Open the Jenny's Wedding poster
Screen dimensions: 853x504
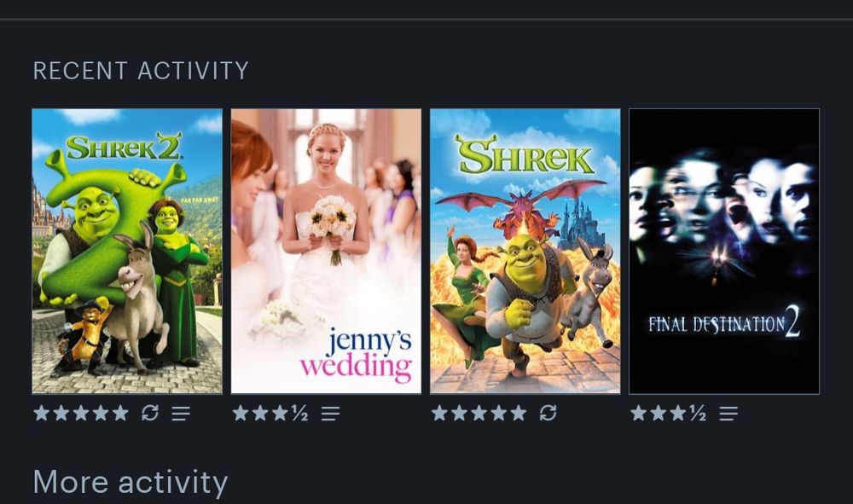click(x=327, y=252)
